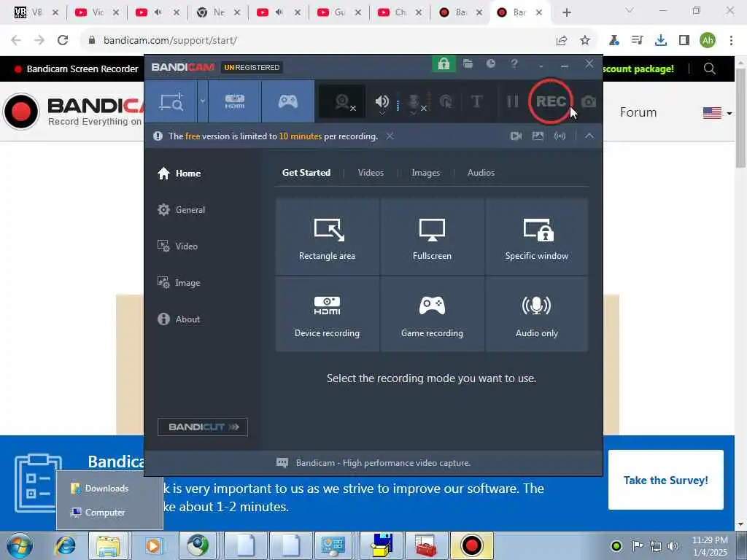Click the green lock register icon

(x=444, y=64)
